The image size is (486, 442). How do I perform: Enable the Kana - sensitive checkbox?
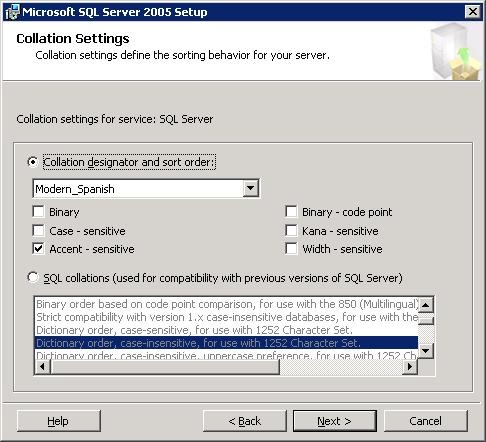point(291,231)
